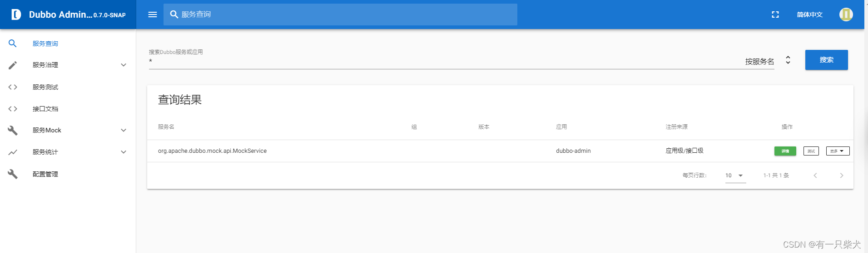Viewport: 868px width, 253px height.
Task: Go to previous results page
Action: click(x=815, y=175)
